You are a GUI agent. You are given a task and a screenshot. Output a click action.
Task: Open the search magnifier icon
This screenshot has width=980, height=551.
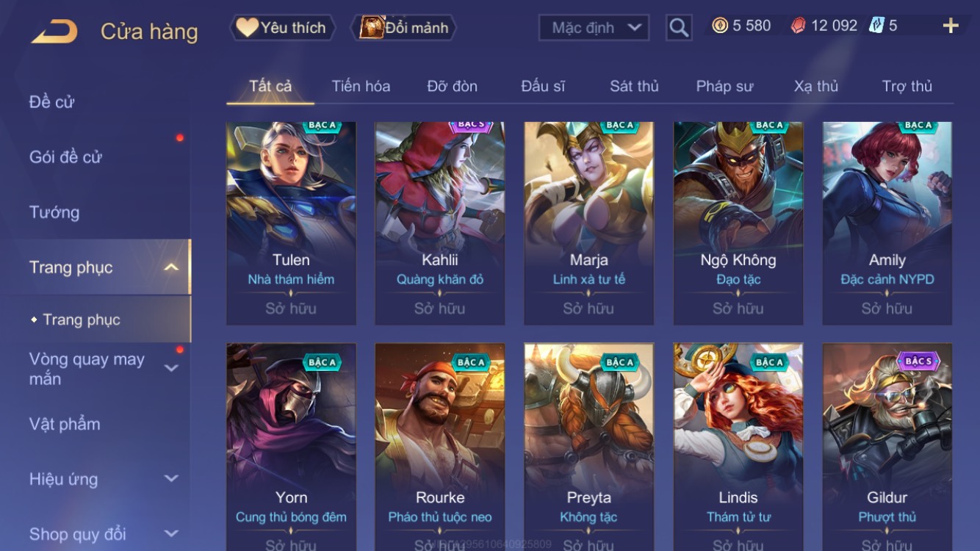(x=679, y=28)
